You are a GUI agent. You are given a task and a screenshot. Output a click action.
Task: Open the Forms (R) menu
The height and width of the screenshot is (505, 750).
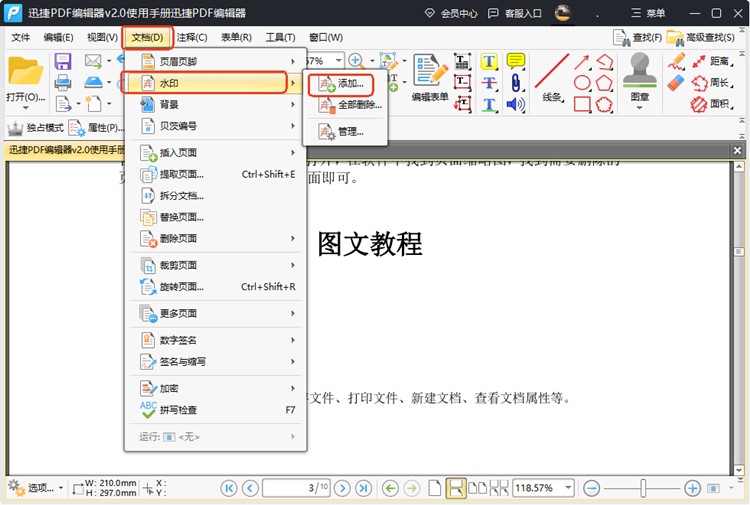236,37
